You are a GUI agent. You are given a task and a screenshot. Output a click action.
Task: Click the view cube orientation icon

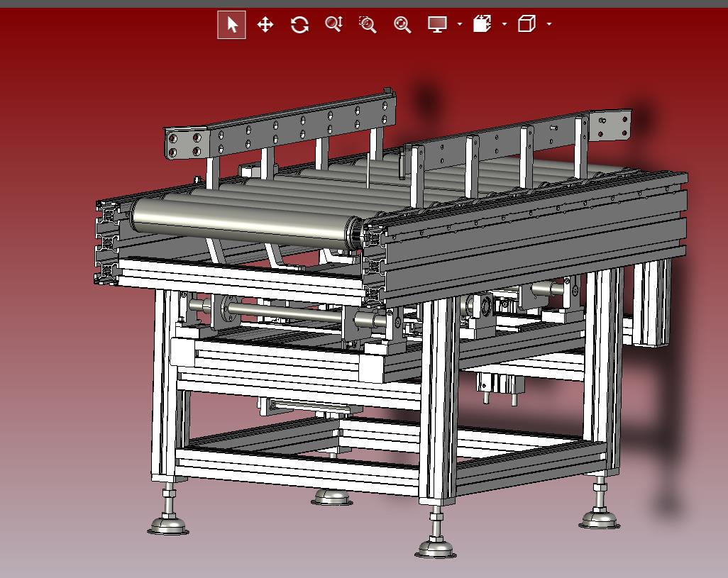point(526,23)
